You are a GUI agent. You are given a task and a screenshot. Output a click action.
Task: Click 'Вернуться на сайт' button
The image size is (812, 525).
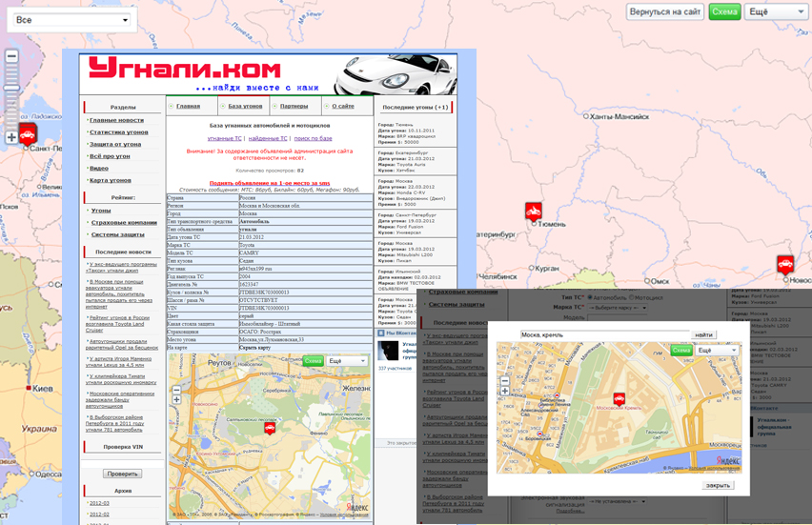point(665,11)
